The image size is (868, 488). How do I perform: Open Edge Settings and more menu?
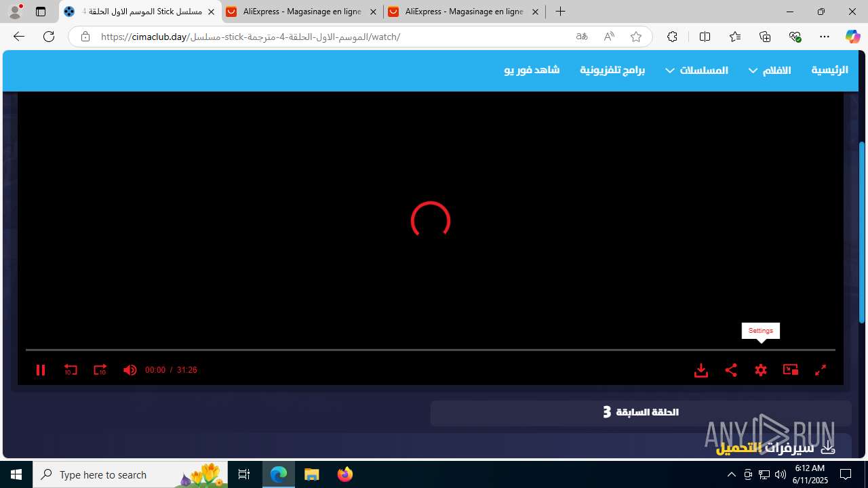tap(825, 37)
